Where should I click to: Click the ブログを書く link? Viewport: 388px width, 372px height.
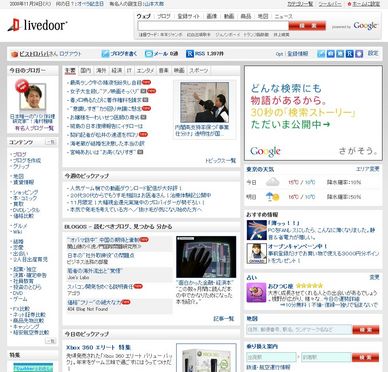pyautogui.click(x=124, y=54)
